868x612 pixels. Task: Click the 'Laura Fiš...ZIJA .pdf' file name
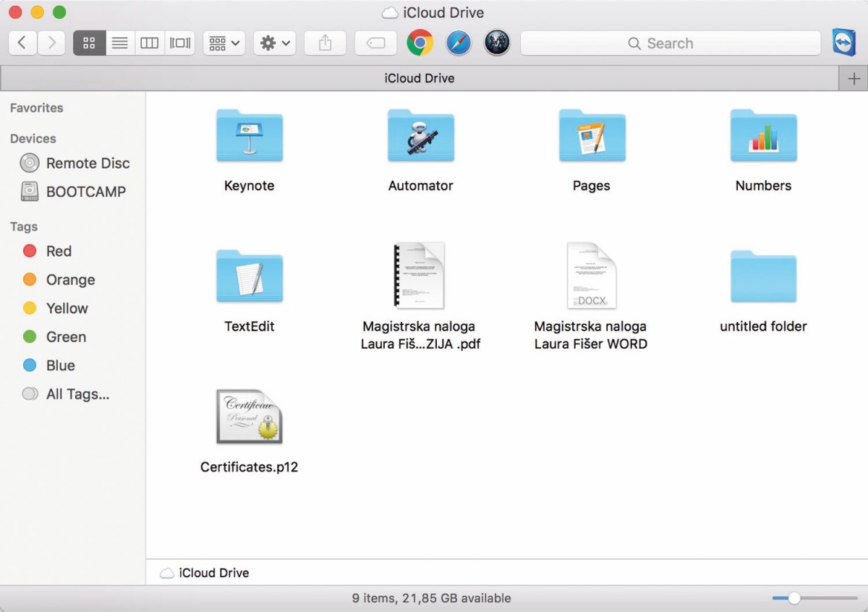pos(421,344)
